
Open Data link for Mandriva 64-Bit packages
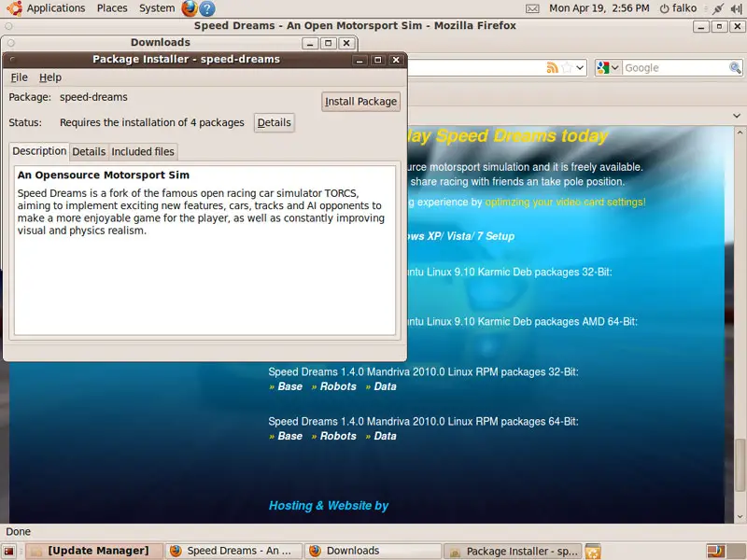point(385,436)
